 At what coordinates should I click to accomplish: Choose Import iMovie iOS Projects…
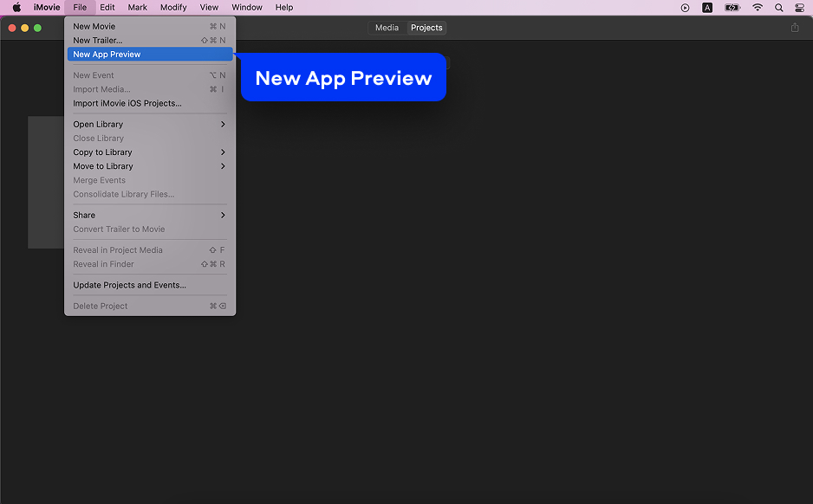pos(150,103)
